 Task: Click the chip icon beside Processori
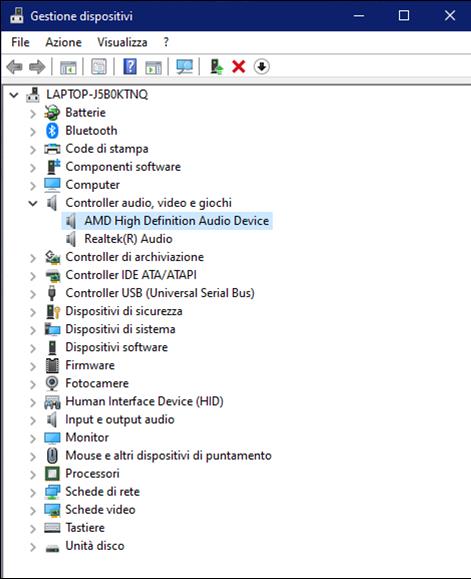52,474
